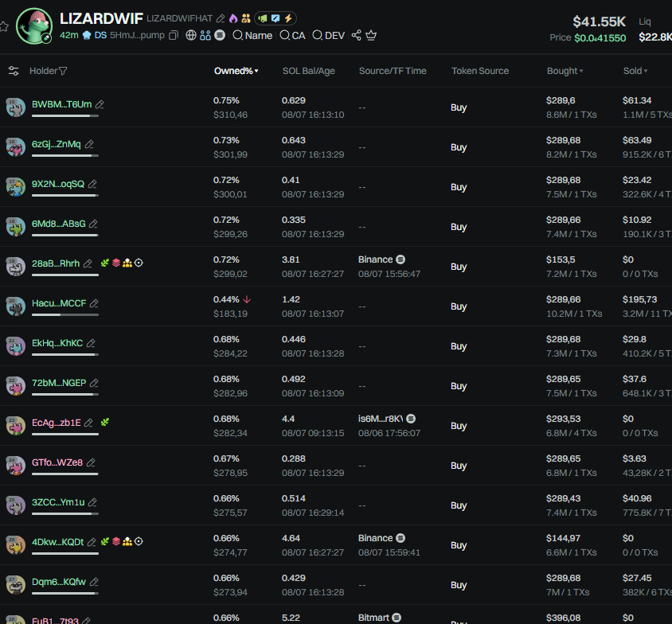Click the green sprout tag on 28aB...Rhrh
Screen dimensions: 672x624
(x=104, y=263)
